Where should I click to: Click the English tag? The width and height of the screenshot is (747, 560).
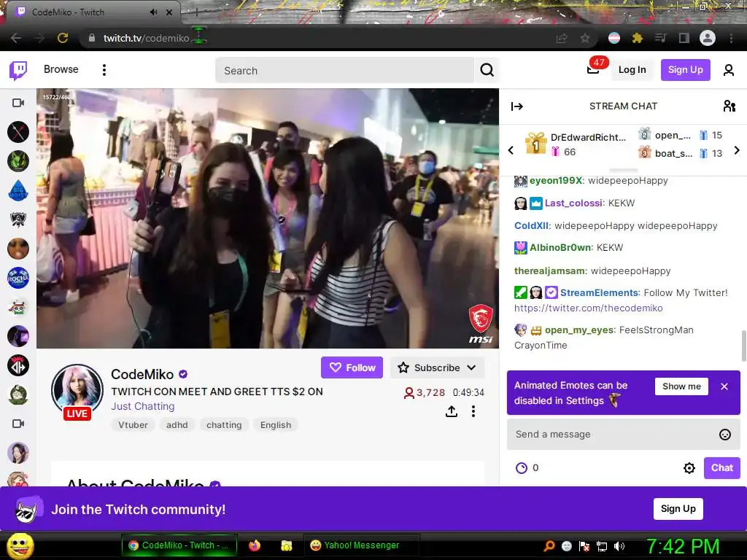click(275, 425)
